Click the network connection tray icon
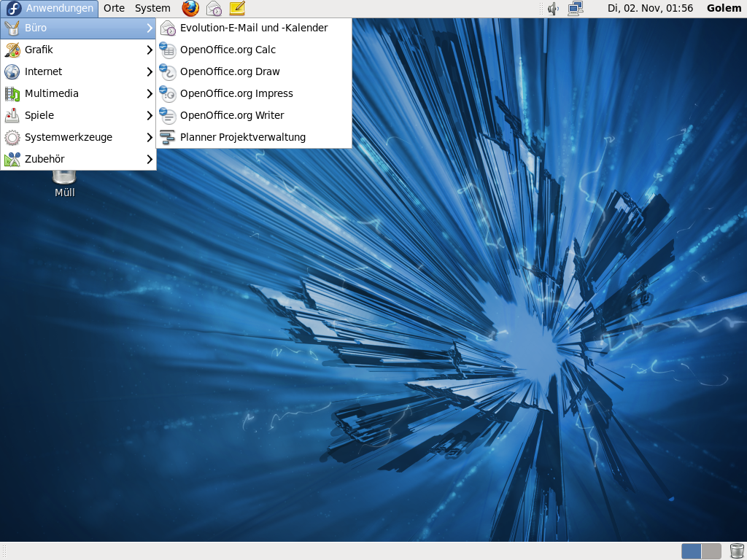 (576, 9)
